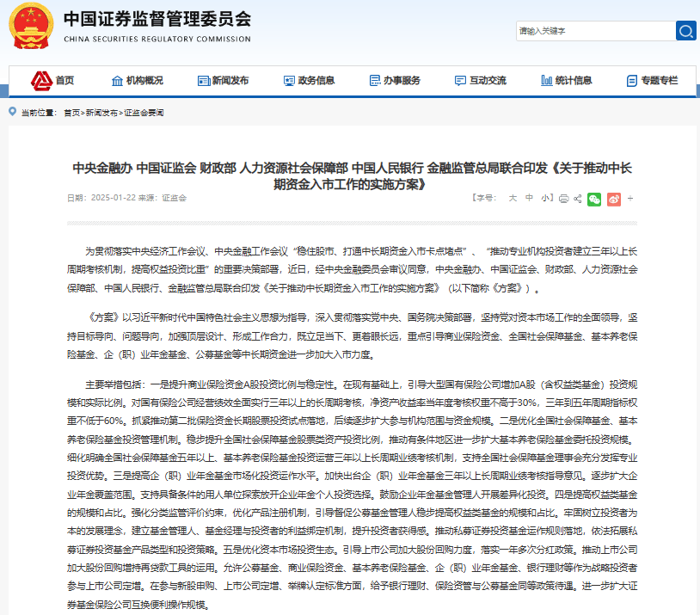Share the article via the WeChat icon
The height and width of the screenshot is (615, 700).
click(x=595, y=199)
